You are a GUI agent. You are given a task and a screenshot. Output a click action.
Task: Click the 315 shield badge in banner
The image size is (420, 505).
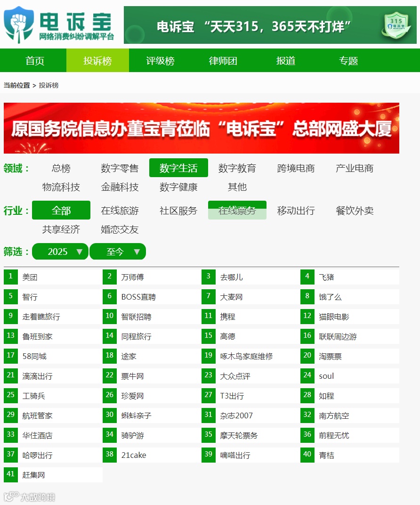(396, 25)
